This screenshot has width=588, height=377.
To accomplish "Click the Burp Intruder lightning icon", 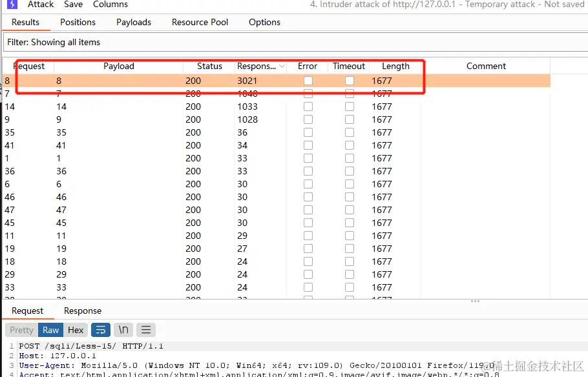I will (12, 4).
